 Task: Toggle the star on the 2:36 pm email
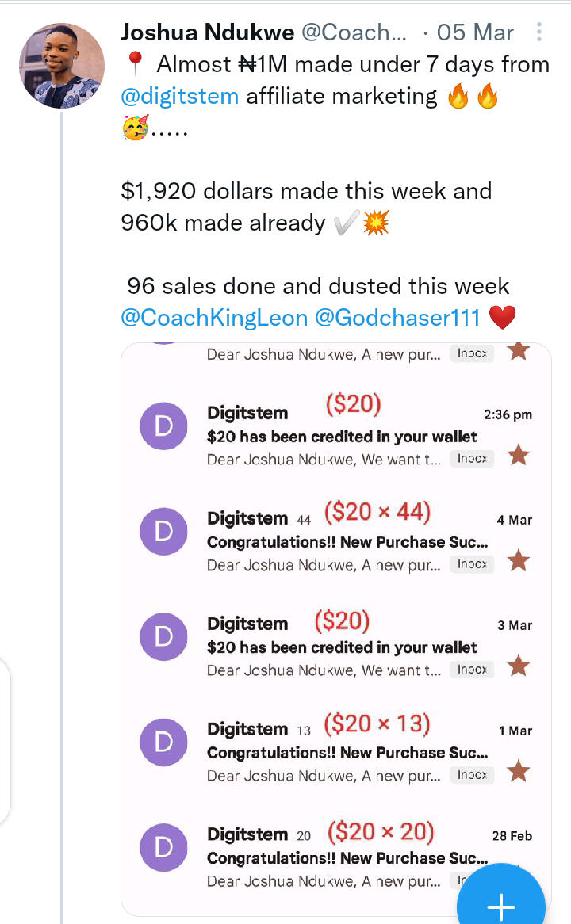coord(518,455)
